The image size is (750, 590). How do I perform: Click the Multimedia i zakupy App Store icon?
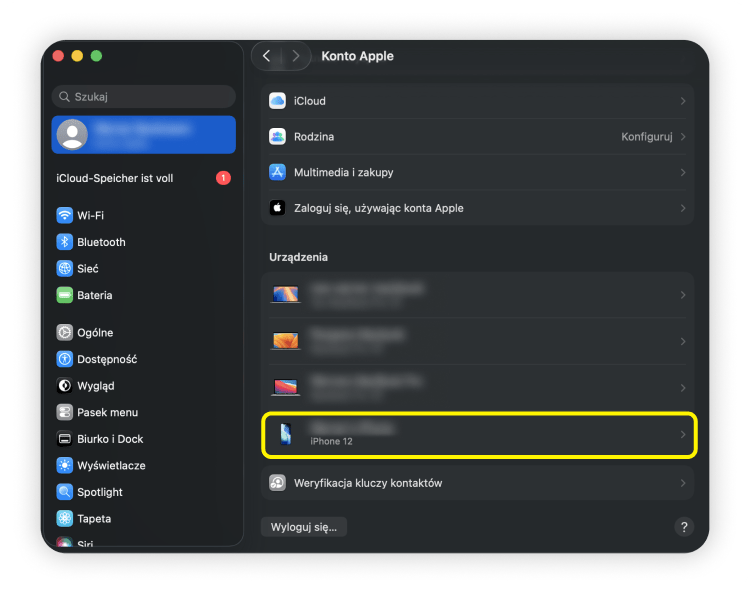point(277,172)
